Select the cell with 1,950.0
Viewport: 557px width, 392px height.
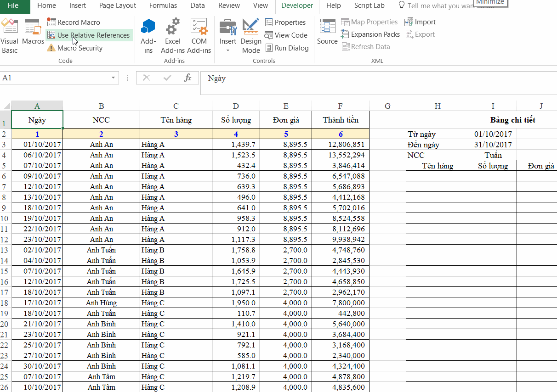point(236,303)
